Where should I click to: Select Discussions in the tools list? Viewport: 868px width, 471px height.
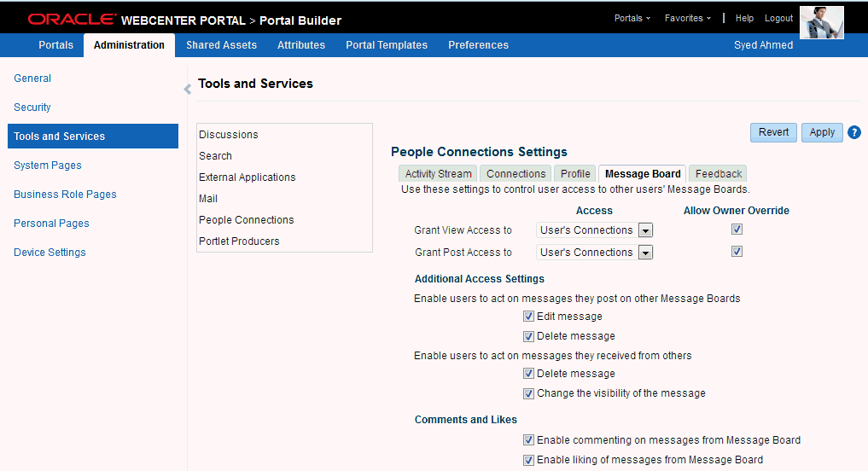point(229,135)
